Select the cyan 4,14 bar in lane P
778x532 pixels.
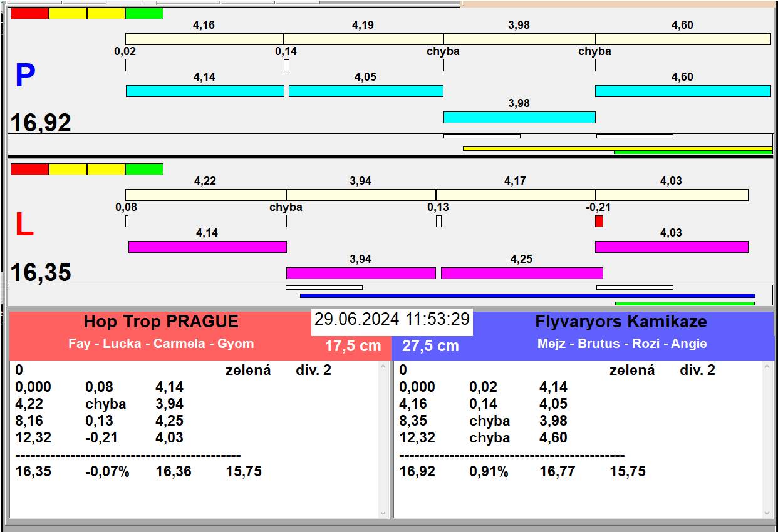pos(205,91)
